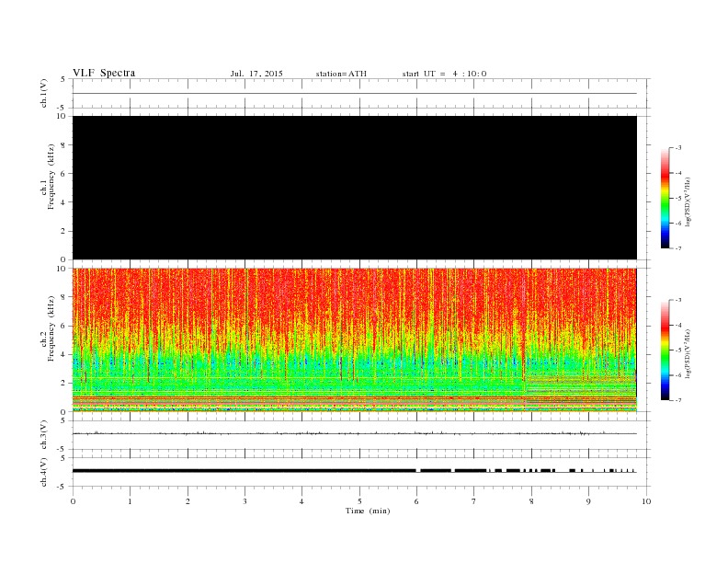Click the "-7" tick on lower color bar
This screenshot has width=728, height=563.
(x=678, y=400)
